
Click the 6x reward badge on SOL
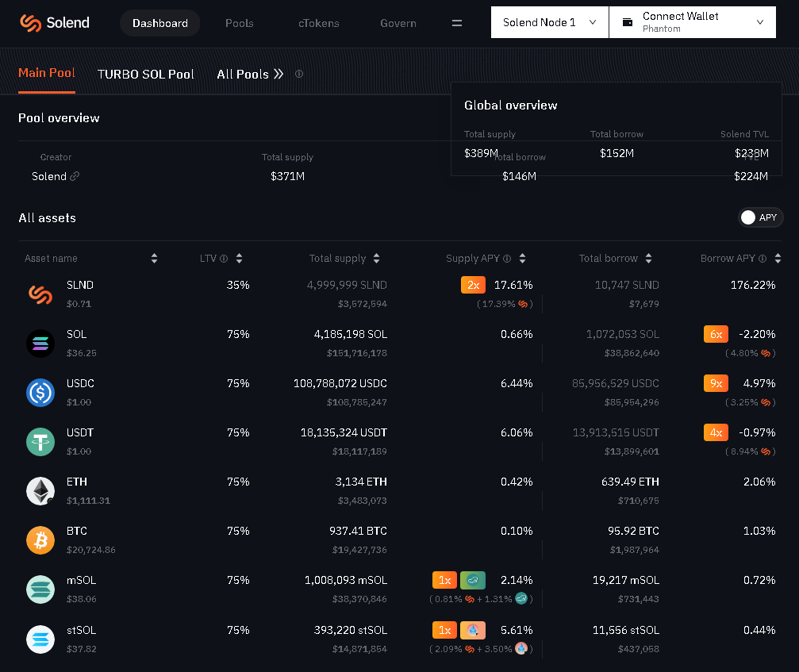click(716, 334)
